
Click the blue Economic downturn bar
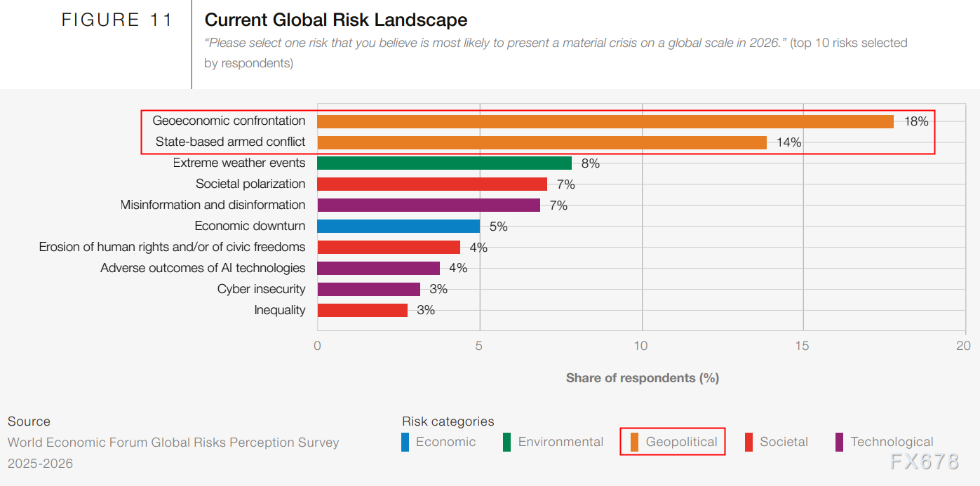tap(398, 227)
